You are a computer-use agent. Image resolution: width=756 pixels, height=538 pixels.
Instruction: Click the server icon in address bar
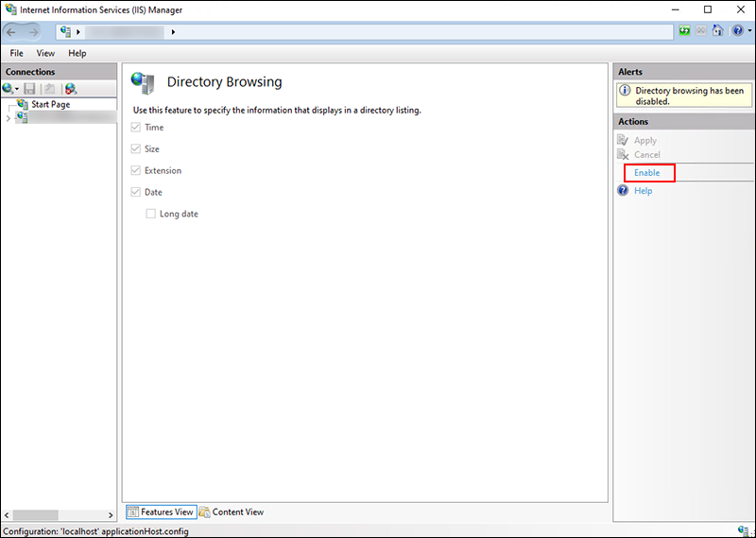click(x=65, y=32)
